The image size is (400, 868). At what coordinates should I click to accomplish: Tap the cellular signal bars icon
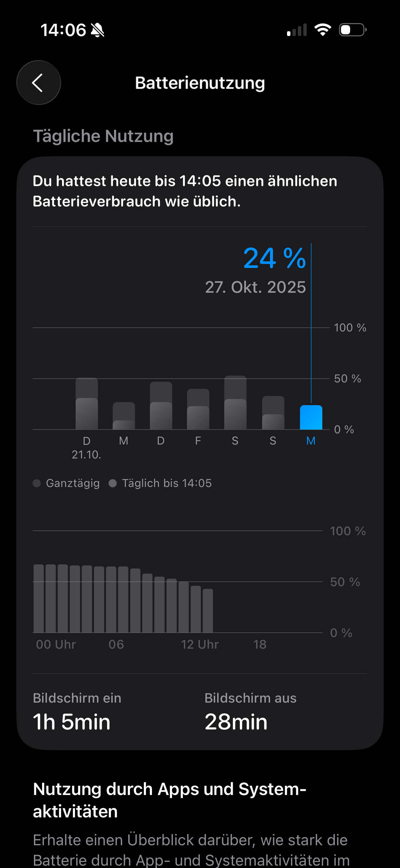[297, 30]
